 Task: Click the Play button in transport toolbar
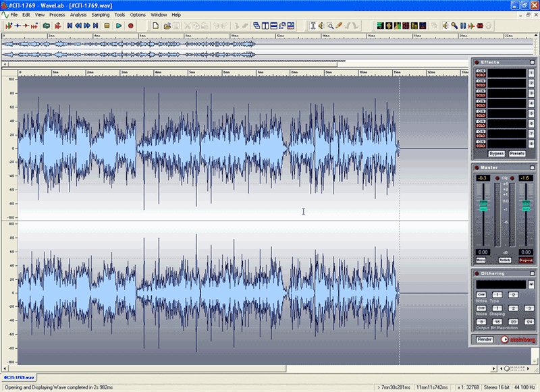[119, 26]
